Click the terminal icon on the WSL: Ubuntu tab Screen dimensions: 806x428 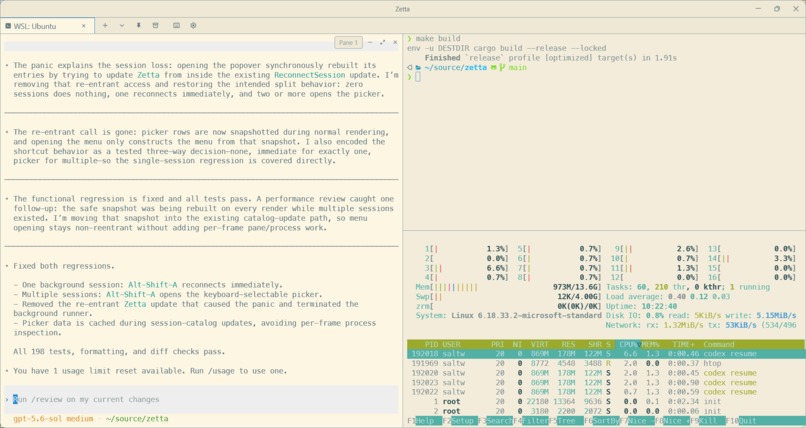point(8,26)
